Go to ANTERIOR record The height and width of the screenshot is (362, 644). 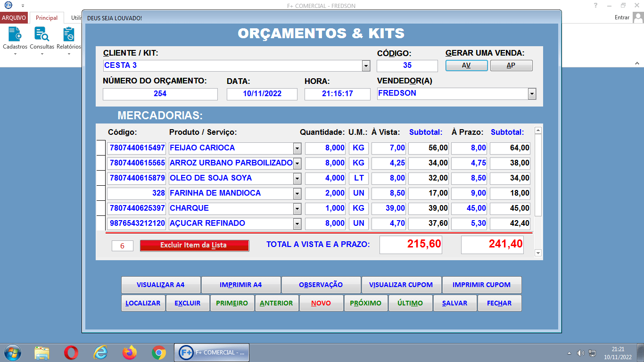pyautogui.click(x=276, y=304)
